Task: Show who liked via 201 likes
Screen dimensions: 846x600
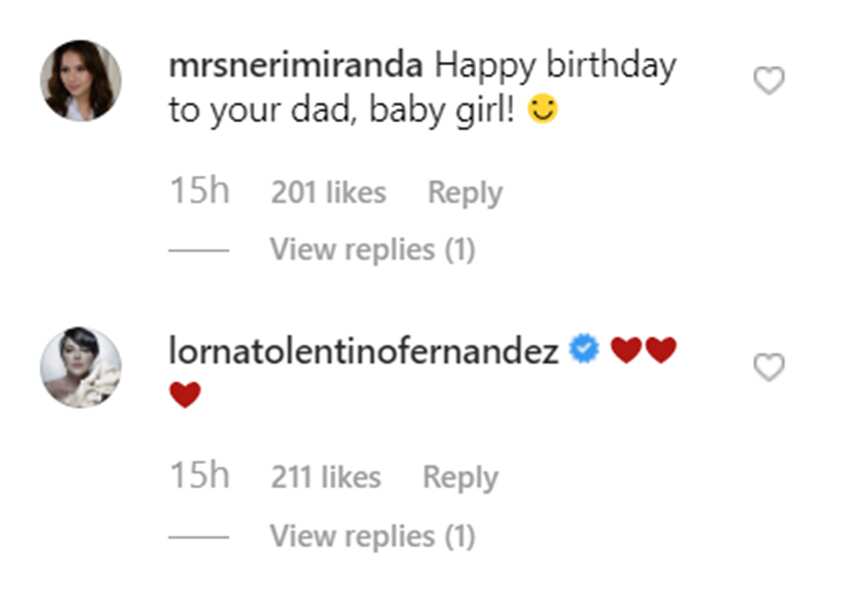Action: [x=329, y=192]
